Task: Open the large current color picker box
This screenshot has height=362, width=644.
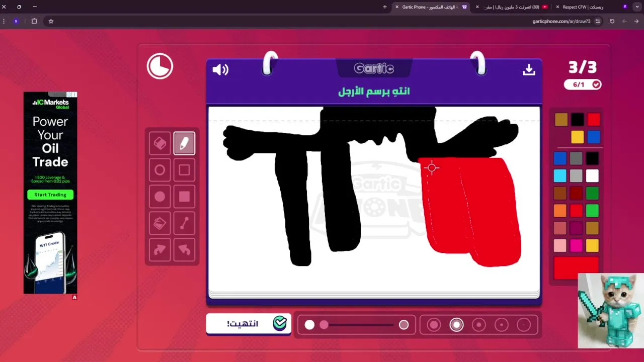Action: click(x=576, y=267)
